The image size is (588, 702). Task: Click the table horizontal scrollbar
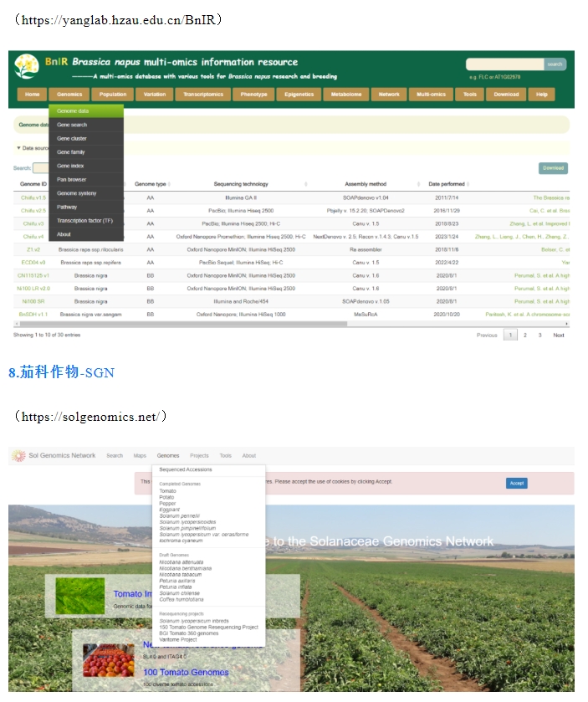183,325
